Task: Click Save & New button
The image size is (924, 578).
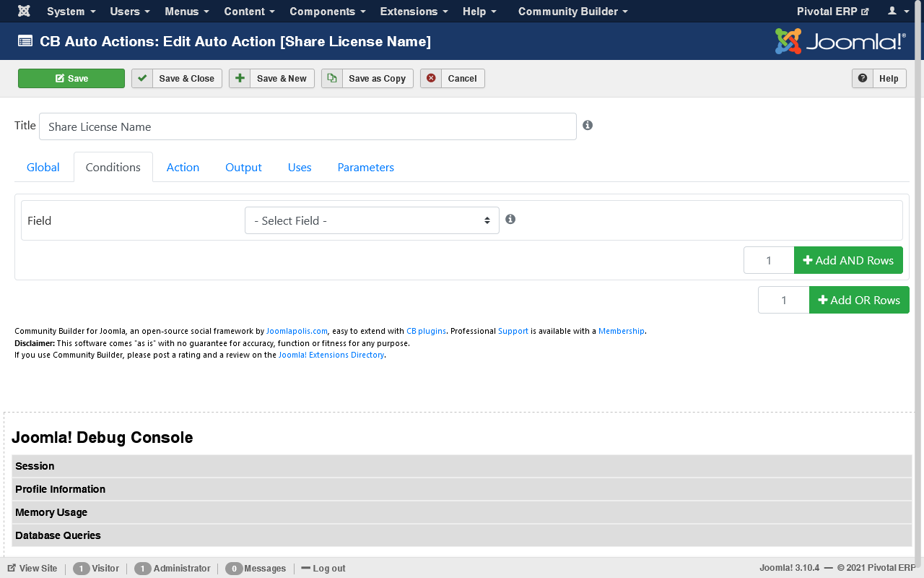Action: [271, 78]
